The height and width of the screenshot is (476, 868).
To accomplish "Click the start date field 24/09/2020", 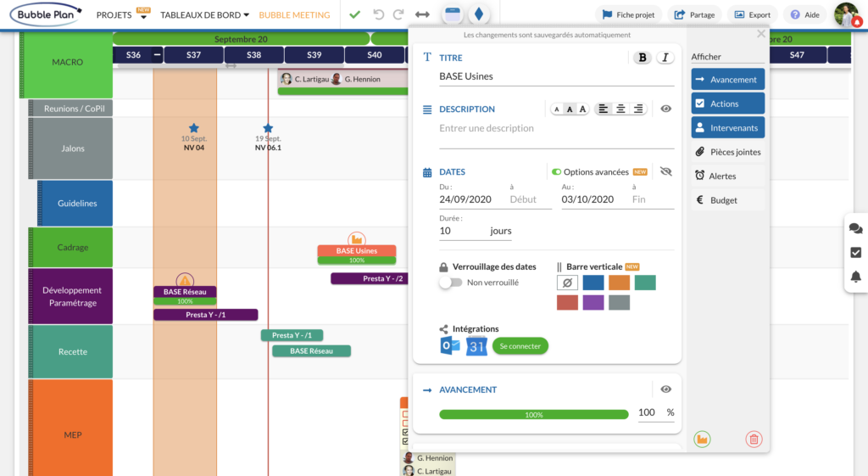I will [x=465, y=199].
